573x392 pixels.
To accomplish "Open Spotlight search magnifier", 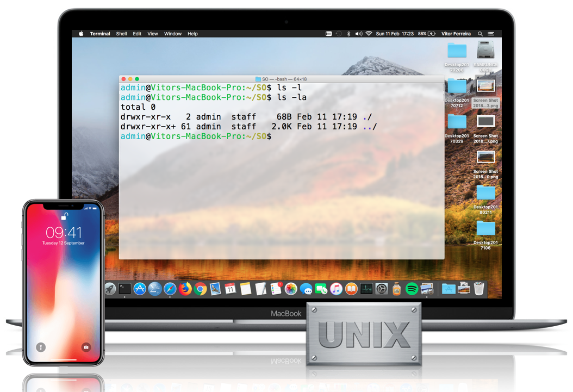I will 480,34.
